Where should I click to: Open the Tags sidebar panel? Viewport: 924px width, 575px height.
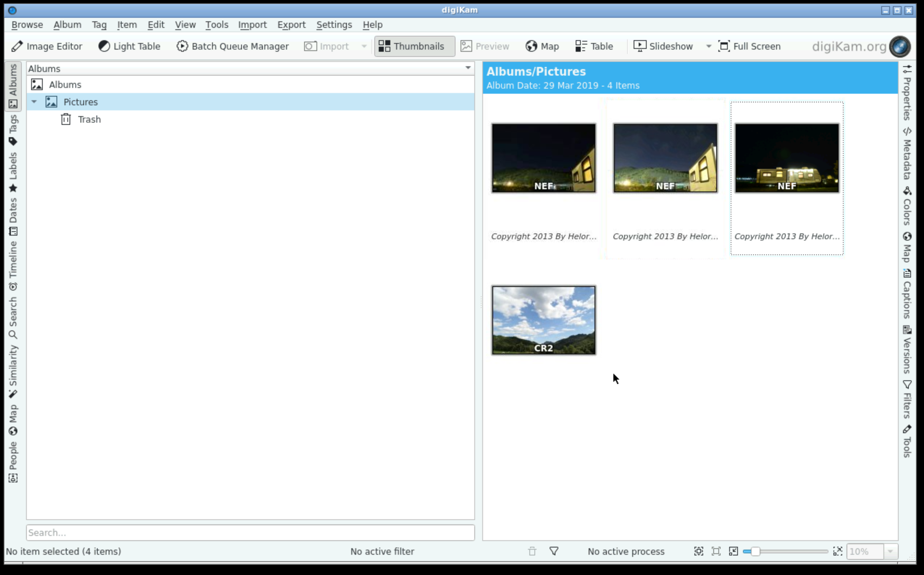(x=13, y=130)
